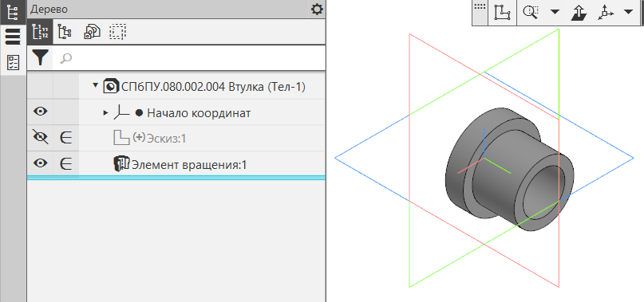Click the tree end-of-build blue bar
The height and width of the screenshot is (302, 644).
[x=176, y=178]
